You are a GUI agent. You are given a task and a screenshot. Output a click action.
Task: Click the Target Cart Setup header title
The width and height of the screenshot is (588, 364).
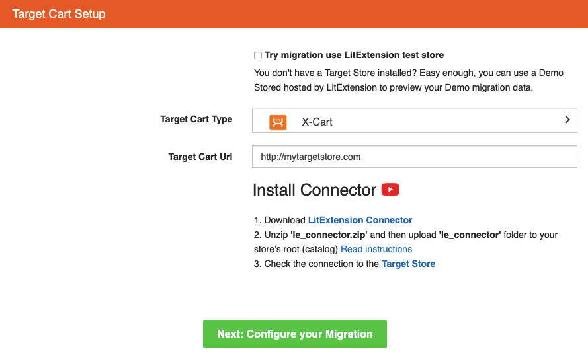[59, 14]
